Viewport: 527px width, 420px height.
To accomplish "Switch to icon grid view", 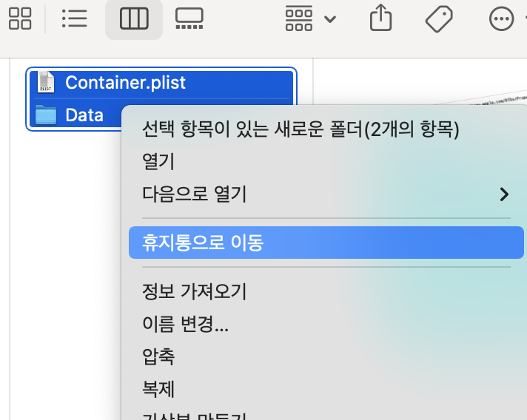I will coord(20,18).
